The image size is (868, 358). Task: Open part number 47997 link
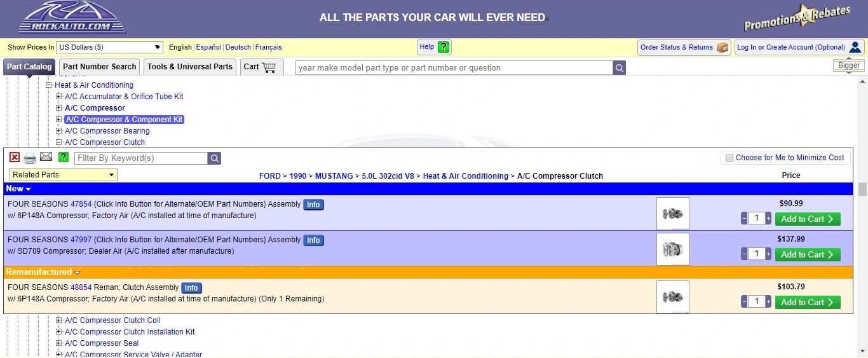81,240
